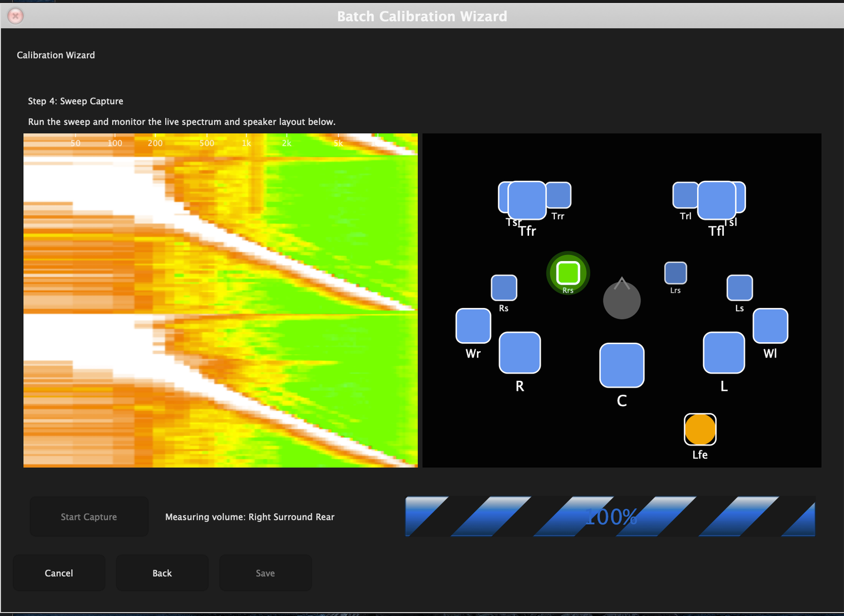844x616 pixels.
Task: Click the Lfe subwoofer icon
Action: pos(699,430)
